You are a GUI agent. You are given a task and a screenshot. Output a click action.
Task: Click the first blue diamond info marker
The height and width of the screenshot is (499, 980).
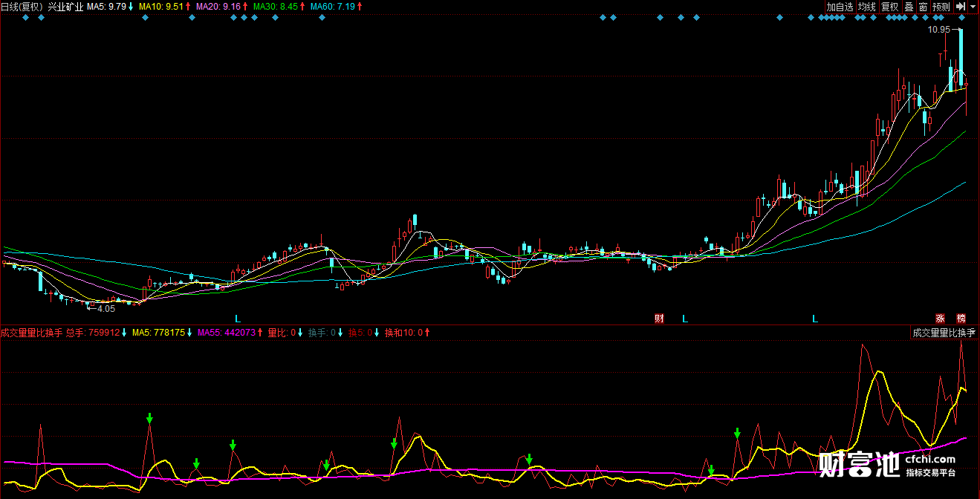pos(26,18)
